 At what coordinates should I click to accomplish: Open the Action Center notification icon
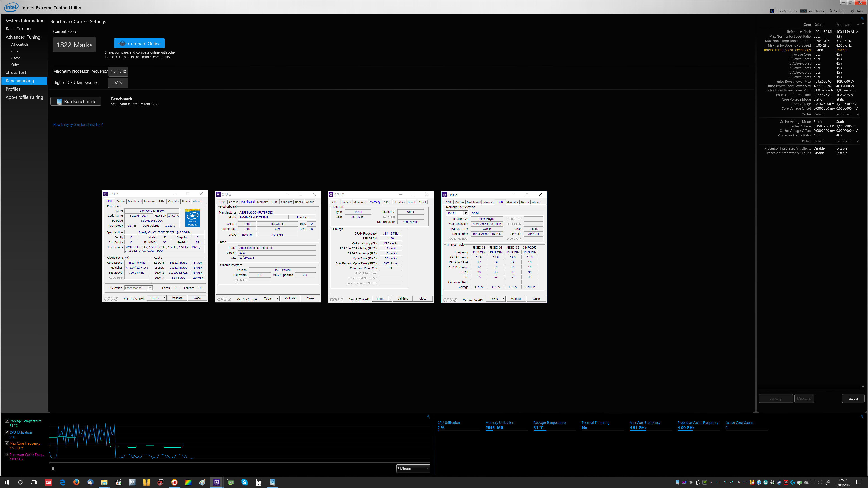coord(859,482)
